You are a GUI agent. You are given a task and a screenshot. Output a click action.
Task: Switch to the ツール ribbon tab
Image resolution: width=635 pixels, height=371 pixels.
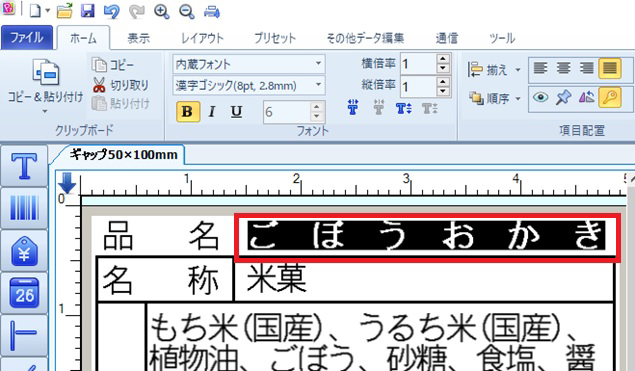click(x=502, y=38)
